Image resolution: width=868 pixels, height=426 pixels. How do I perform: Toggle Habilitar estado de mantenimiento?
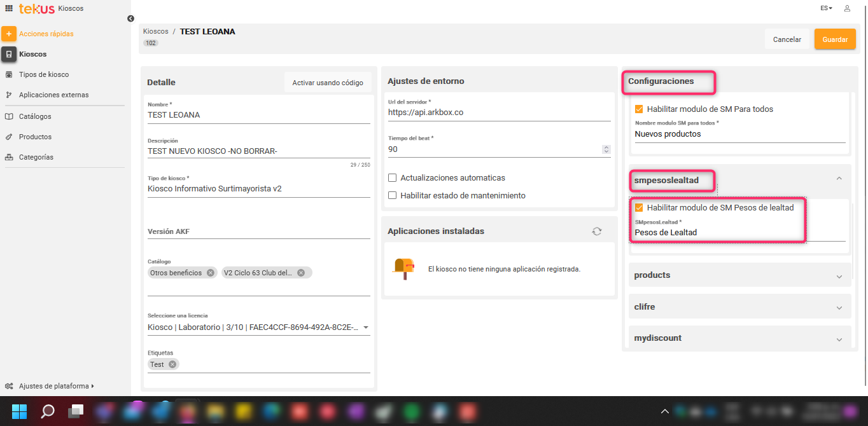pos(393,196)
